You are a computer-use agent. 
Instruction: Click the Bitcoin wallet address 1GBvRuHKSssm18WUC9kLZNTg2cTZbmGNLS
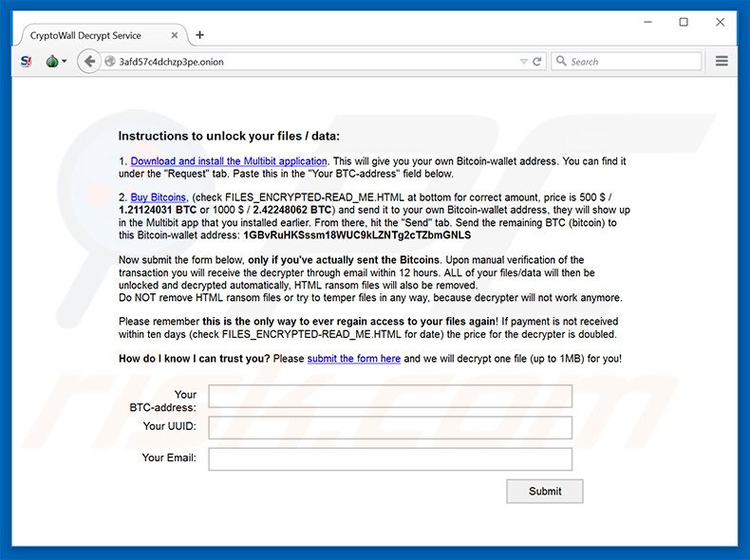coord(357,235)
